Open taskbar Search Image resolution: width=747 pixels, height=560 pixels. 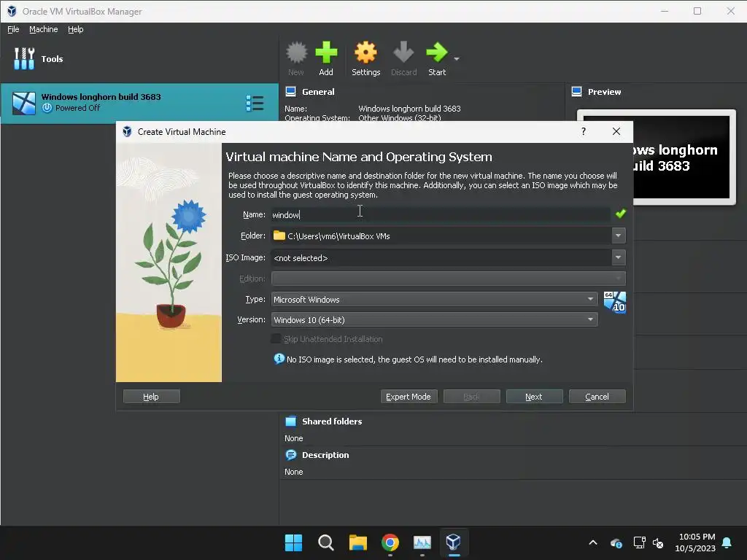click(326, 542)
